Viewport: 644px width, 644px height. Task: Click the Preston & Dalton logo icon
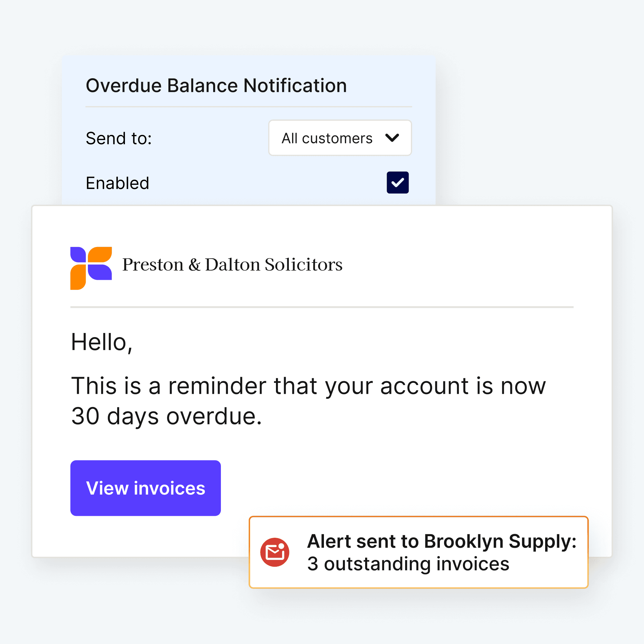point(91,268)
